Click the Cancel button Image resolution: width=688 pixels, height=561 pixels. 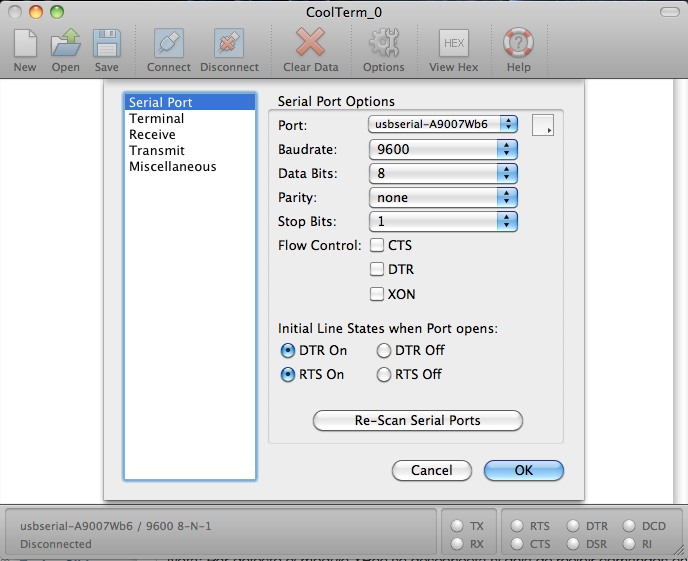(432, 470)
